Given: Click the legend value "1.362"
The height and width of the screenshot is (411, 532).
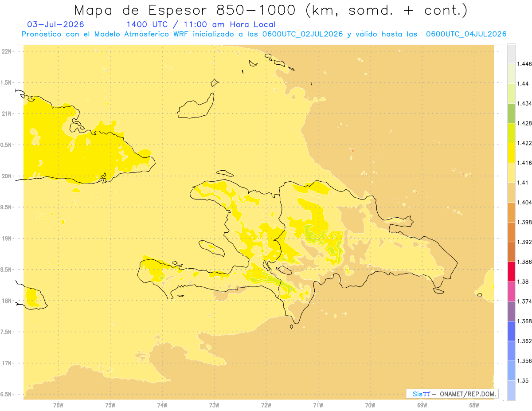Looking at the screenshot, I should pyautogui.click(x=524, y=341).
